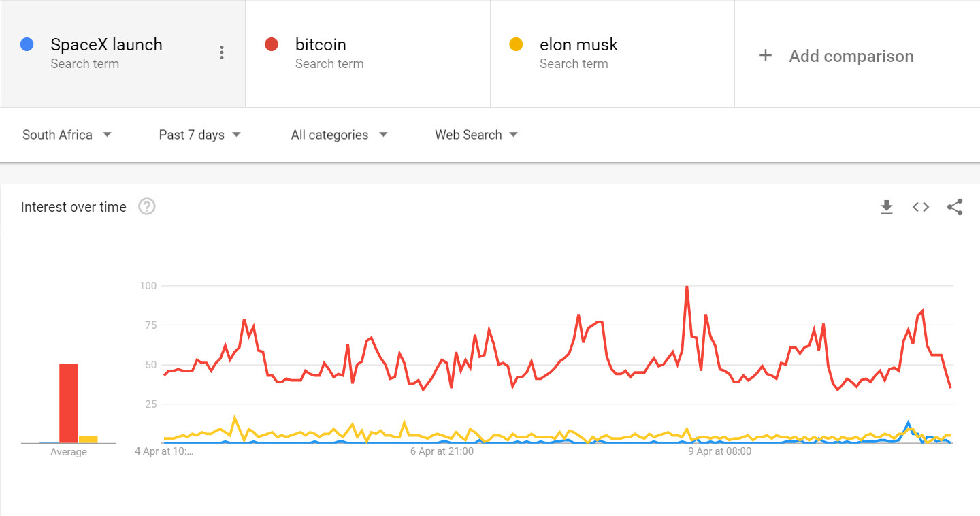The height and width of the screenshot is (516, 980).
Task: Click the blue dot for SpaceX launch
Action: (x=25, y=44)
